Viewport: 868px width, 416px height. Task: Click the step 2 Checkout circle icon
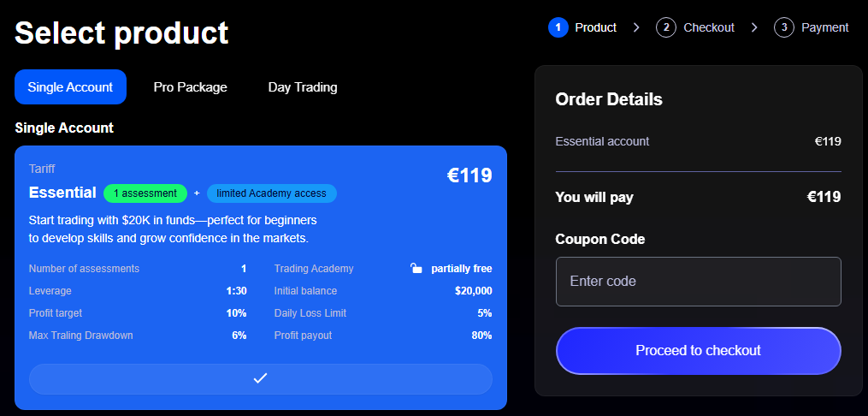tap(665, 27)
